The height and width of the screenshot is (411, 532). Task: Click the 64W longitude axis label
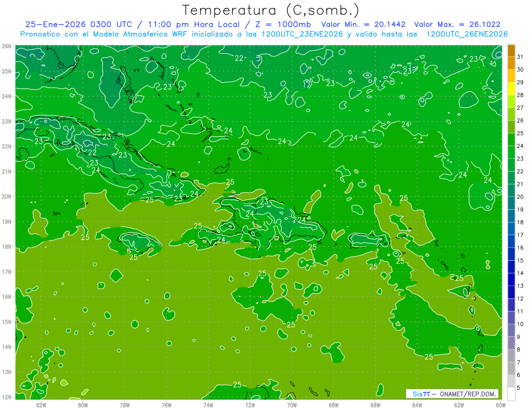click(x=417, y=405)
